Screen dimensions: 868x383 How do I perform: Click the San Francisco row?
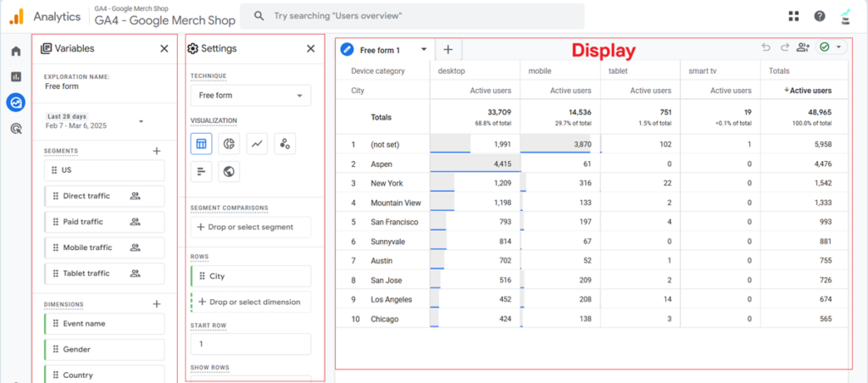tap(591, 222)
